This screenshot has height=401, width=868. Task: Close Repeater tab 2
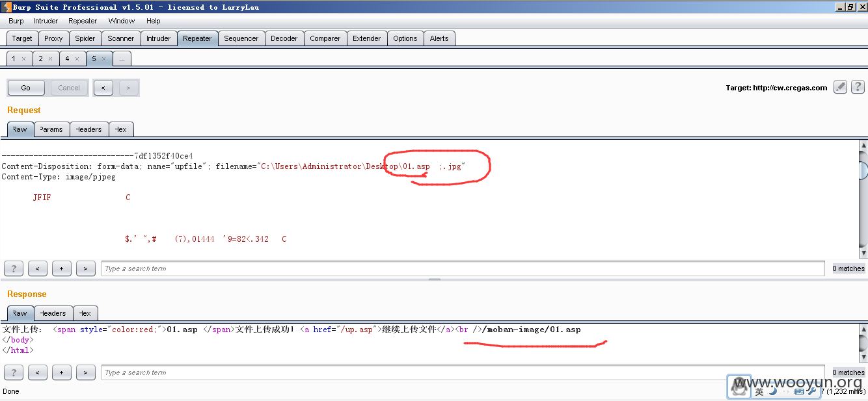[51, 58]
